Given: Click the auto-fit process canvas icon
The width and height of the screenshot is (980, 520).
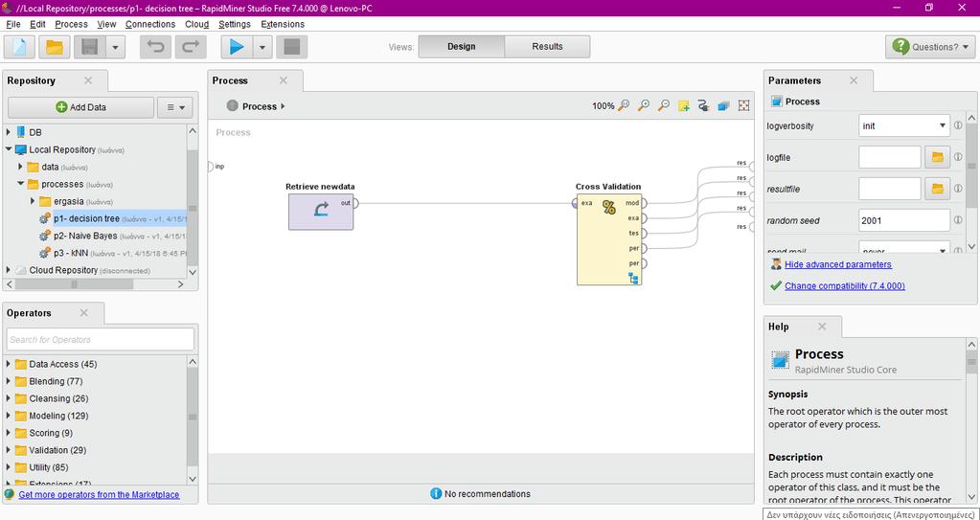Looking at the screenshot, I should (743, 105).
